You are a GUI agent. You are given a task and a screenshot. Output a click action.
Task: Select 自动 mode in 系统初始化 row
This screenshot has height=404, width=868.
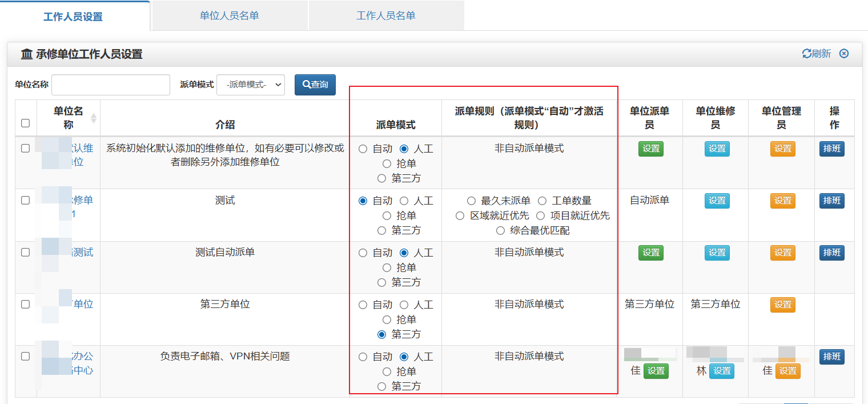[x=363, y=149]
